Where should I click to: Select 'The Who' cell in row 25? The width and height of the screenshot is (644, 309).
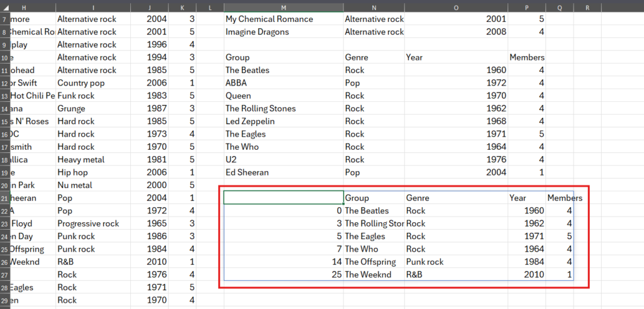pyautogui.click(x=374, y=249)
